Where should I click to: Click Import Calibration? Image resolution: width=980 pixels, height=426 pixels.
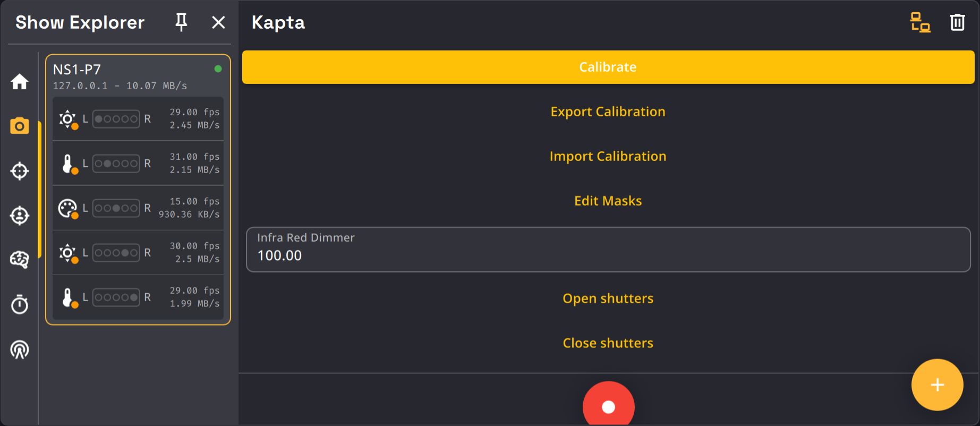tap(608, 156)
